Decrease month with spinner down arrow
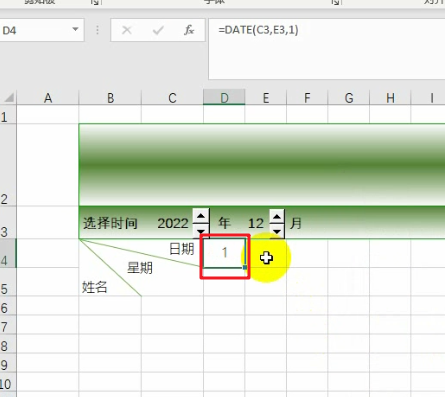 pos(277,231)
